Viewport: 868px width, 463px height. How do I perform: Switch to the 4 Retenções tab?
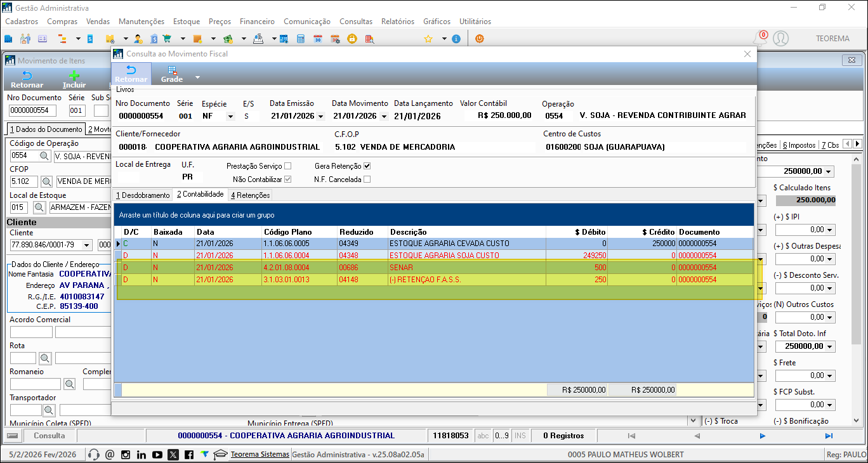pyautogui.click(x=250, y=195)
